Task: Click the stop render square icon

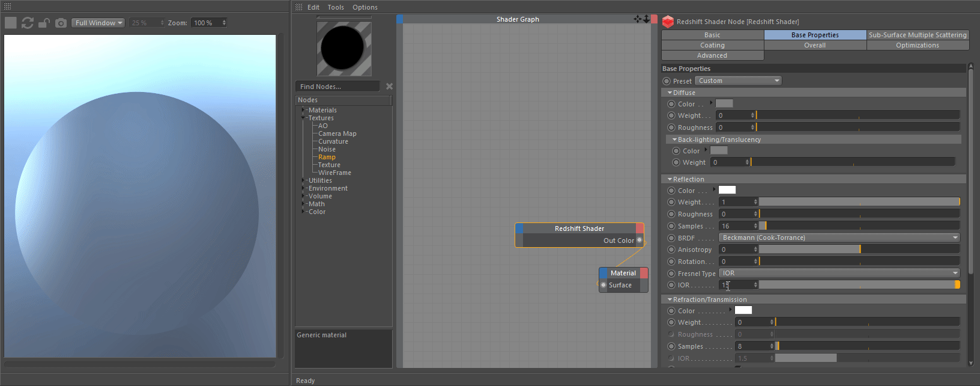Action: [x=11, y=23]
